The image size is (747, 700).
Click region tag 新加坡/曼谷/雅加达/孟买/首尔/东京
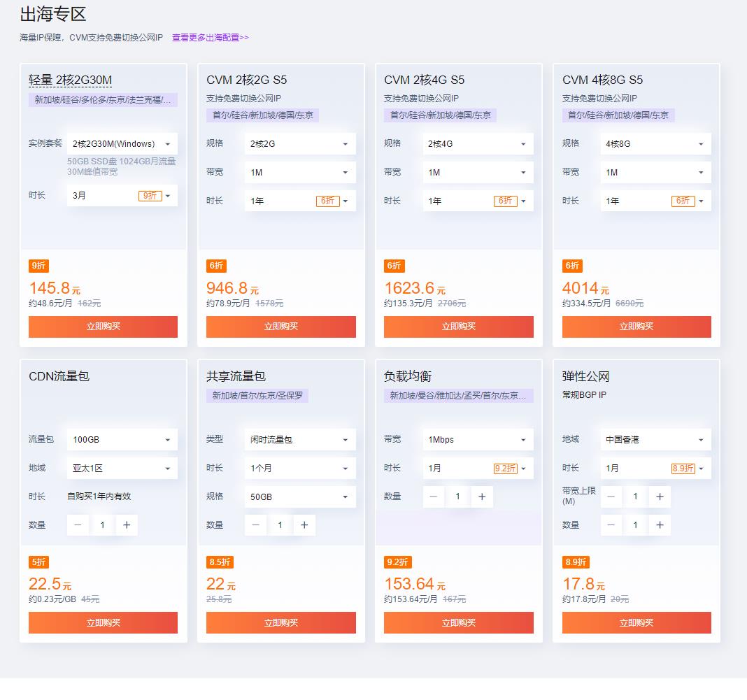[459, 396]
